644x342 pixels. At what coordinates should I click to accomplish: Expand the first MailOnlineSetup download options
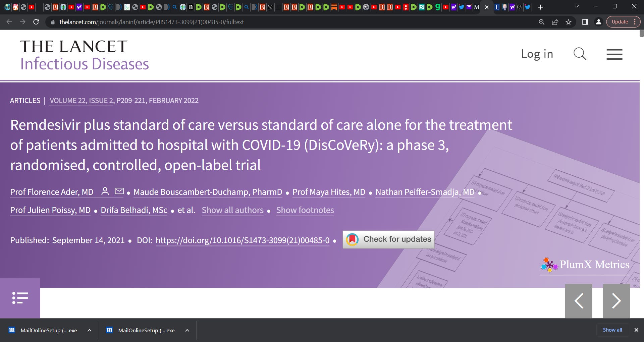click(90, 330)
